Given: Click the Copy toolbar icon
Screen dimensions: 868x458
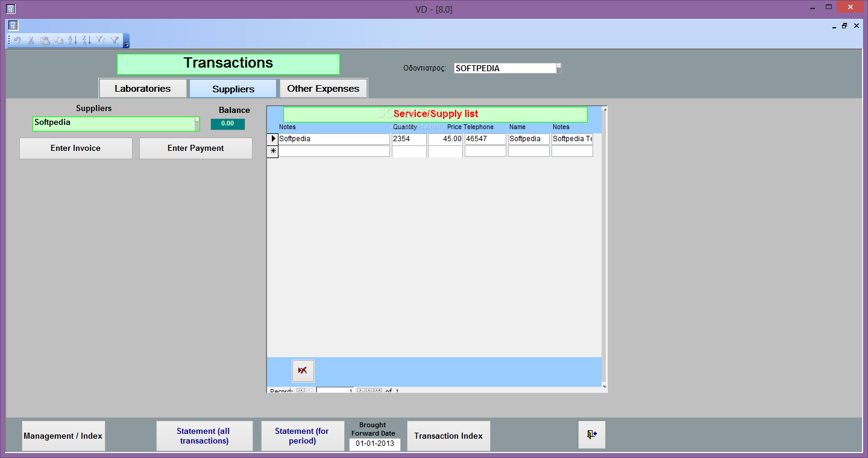Looking at the screenshot, I should (x=58, y=40).
